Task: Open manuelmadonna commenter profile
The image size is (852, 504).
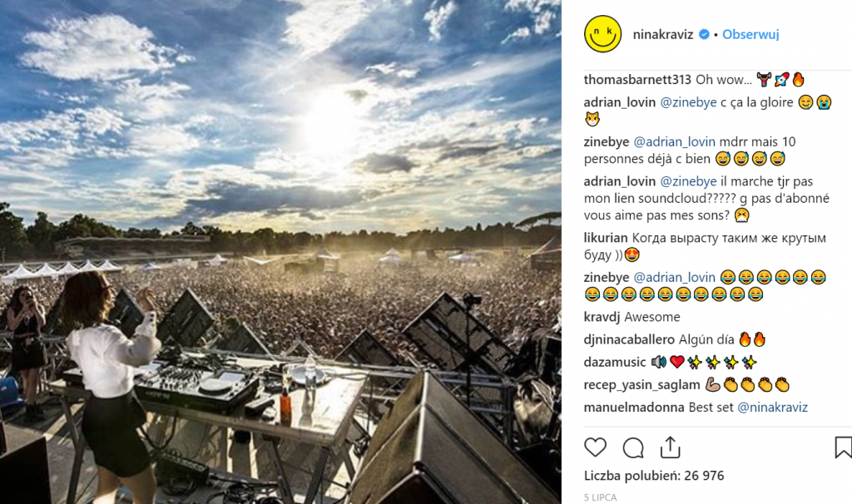Action: coord(634,408)
